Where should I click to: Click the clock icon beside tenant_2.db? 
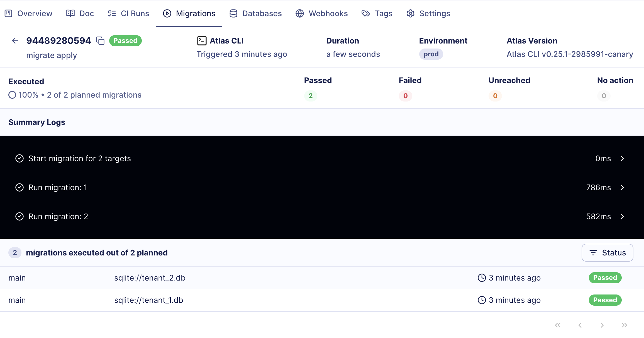coord(482,278)
